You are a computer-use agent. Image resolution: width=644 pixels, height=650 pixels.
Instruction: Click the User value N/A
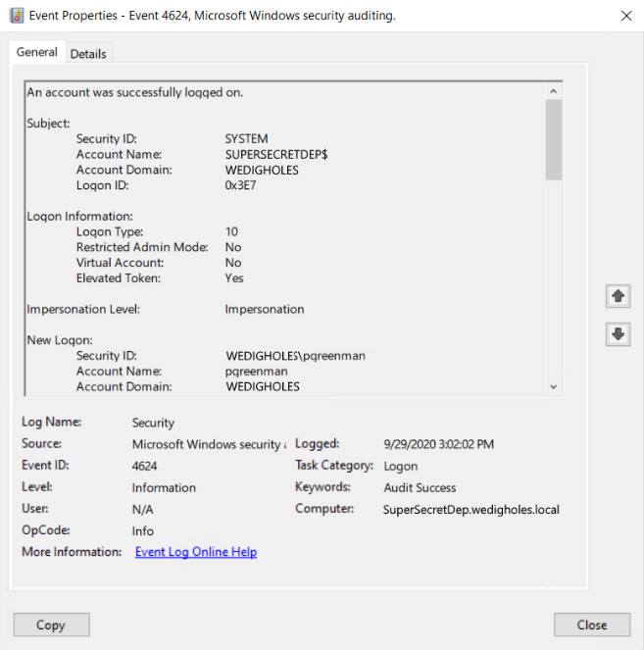(x=142, y=510)
